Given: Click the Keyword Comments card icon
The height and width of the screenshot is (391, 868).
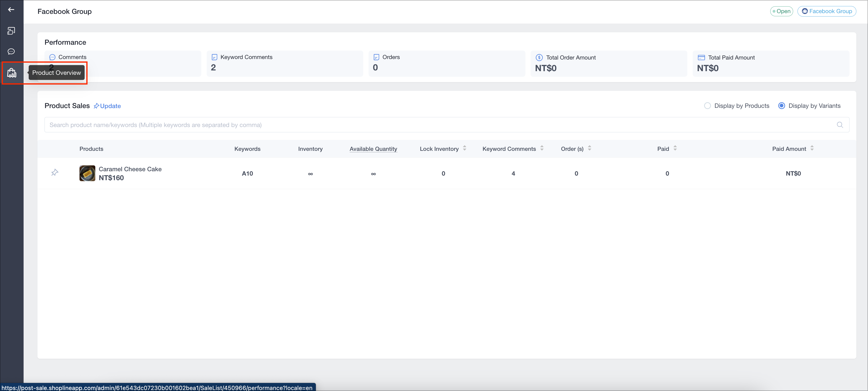Looking at the screenshot, I should coord(214,57).
